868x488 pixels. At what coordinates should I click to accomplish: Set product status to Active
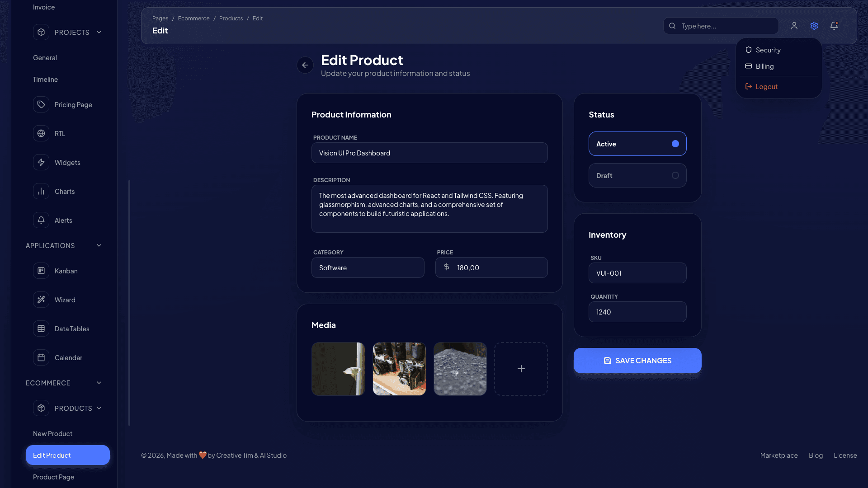(x=637, y=144)
